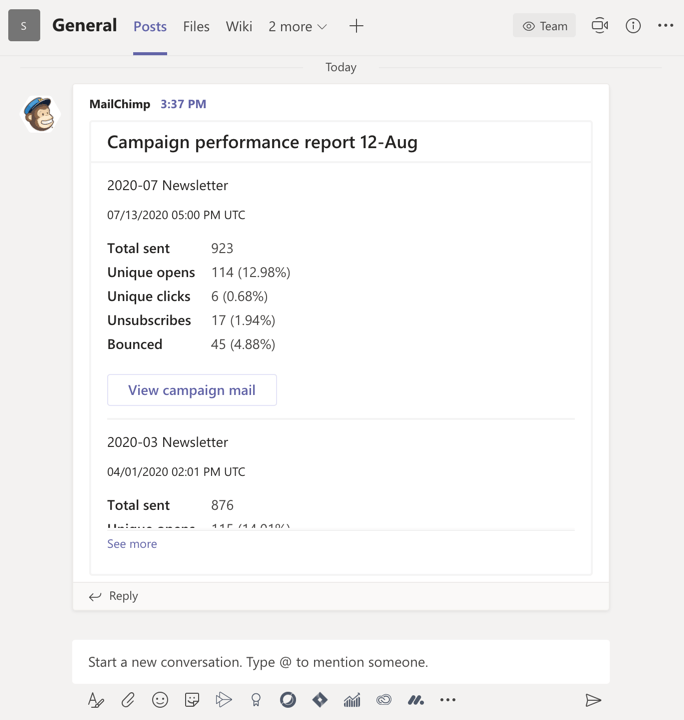Open the Format text tool
Image resolution: width=684 pixels, height=720 pixels.
coord(96,700)
